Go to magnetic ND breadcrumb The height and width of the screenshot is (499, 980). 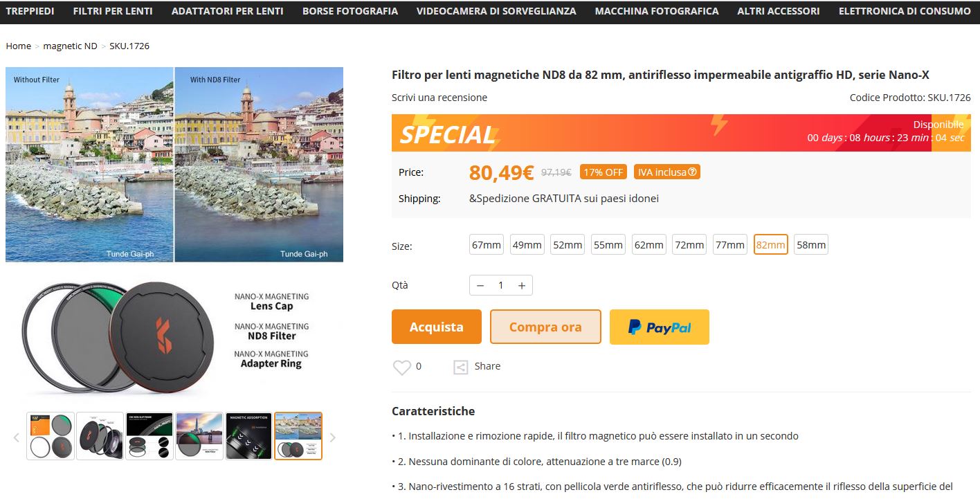tap(70, 46)
